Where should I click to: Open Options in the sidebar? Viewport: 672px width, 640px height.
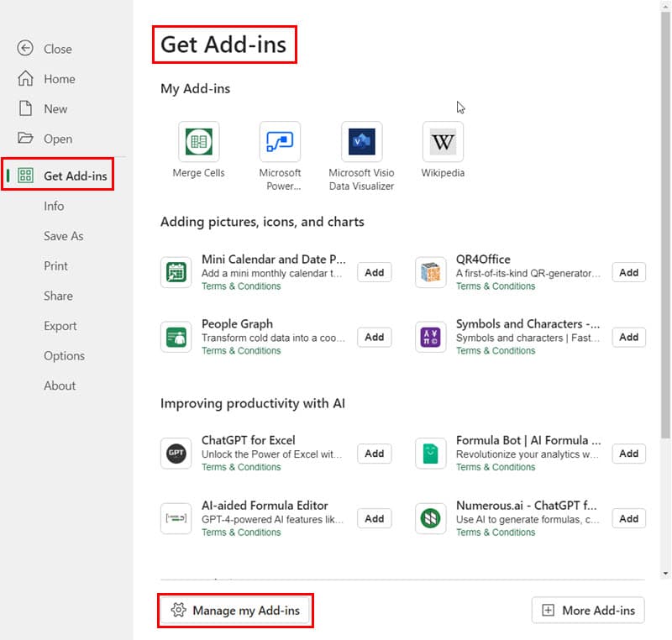pos(65,356)
